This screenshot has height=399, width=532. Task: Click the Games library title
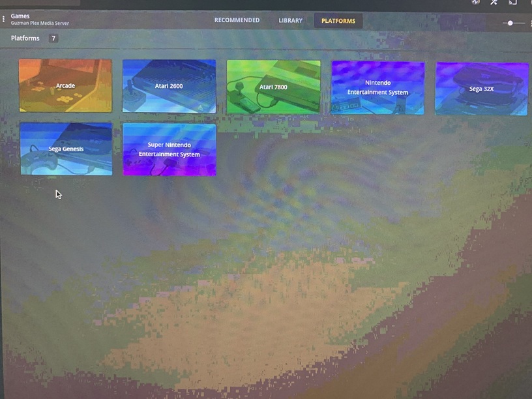pyautogui.click(x=20, y=16)
